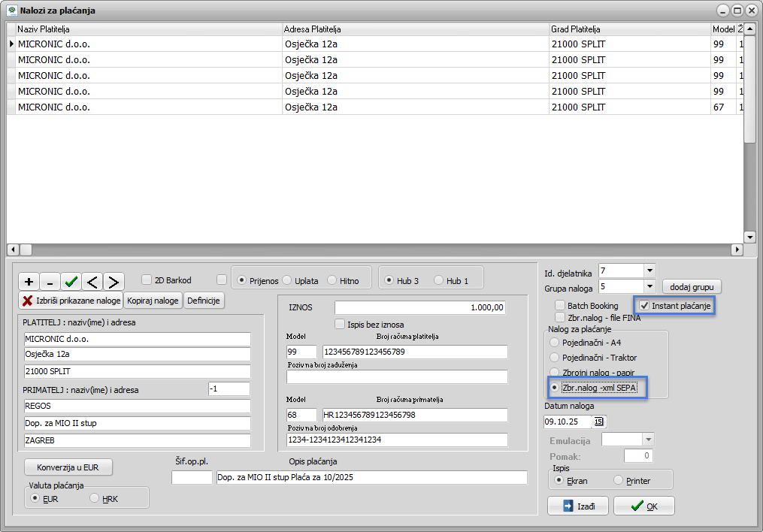Viewport: 763px width, 532px height.
Task: Click the Izađi exit button
Action: tap(577, 506)
